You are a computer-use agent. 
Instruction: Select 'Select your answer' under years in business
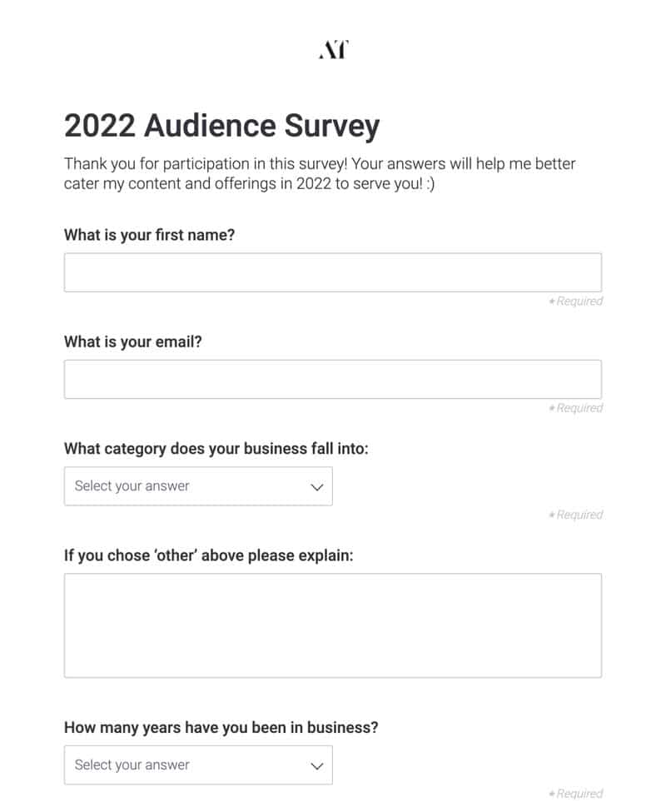[x=133, y=765]
